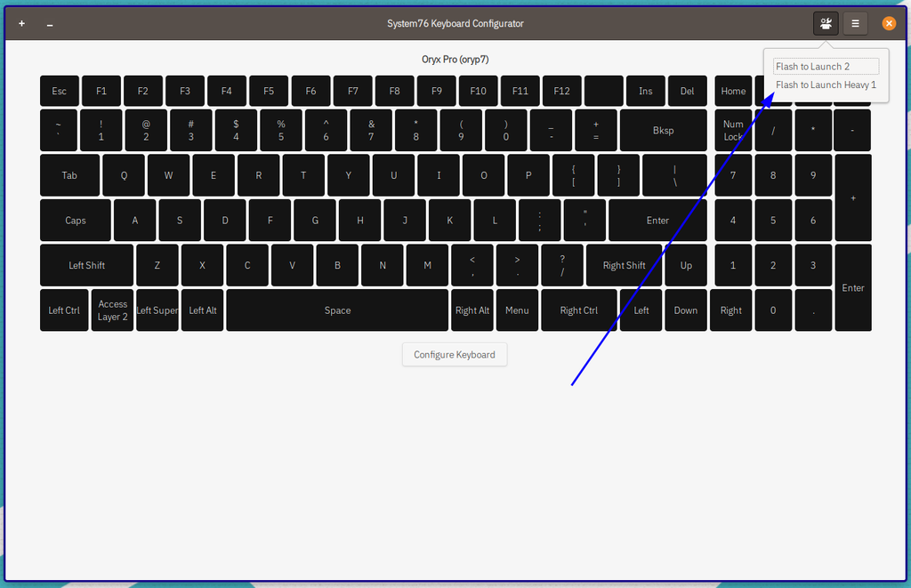Click the F12 key
The image size is (911, 588).
(x=561, y=90)
